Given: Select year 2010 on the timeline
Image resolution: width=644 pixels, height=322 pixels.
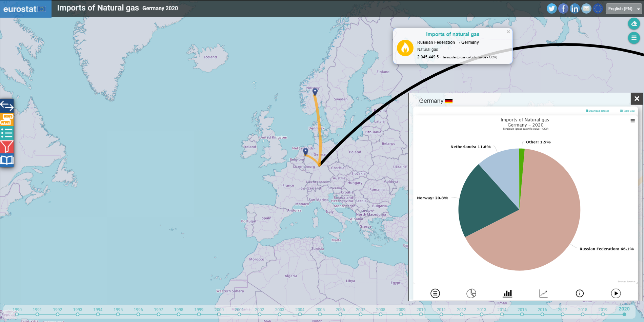Looking at the screenshot, I should click(x=421, y=314).
